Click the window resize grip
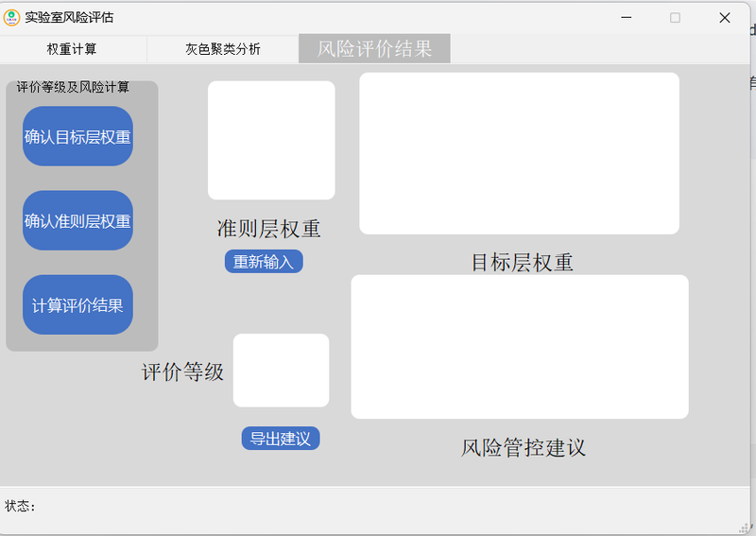This screenshot has height=536, width=756. pos(746,528)
